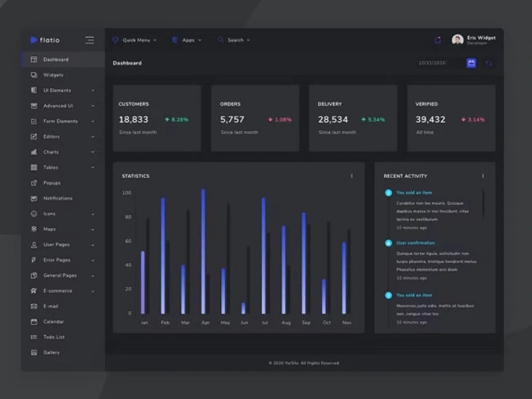Click the tallest bar for April

pos(203,250)
